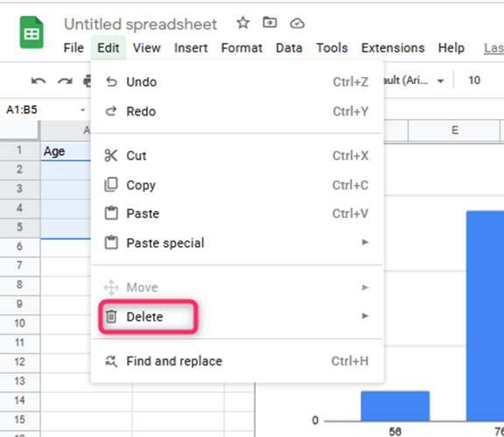Select the row 8 header
The width and height of the screenshot is (504, 437).
coord(19,285)
